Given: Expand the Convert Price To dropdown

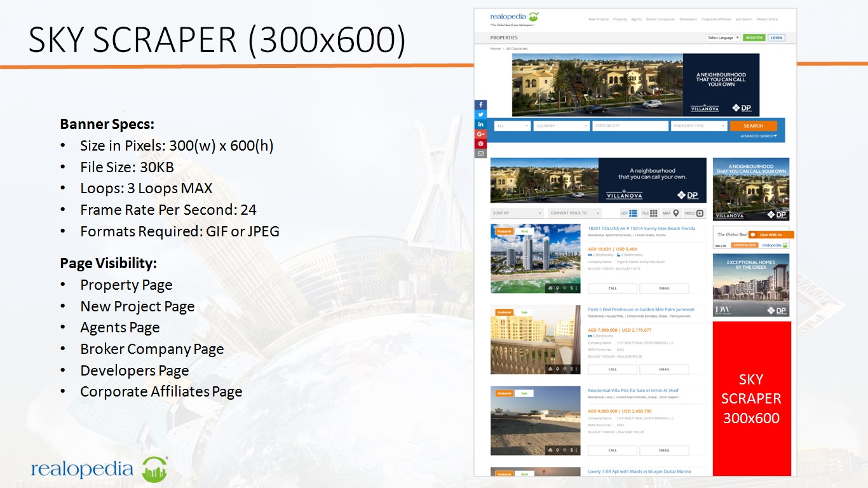Looking at the screenshot, I should tap(575, 213).
